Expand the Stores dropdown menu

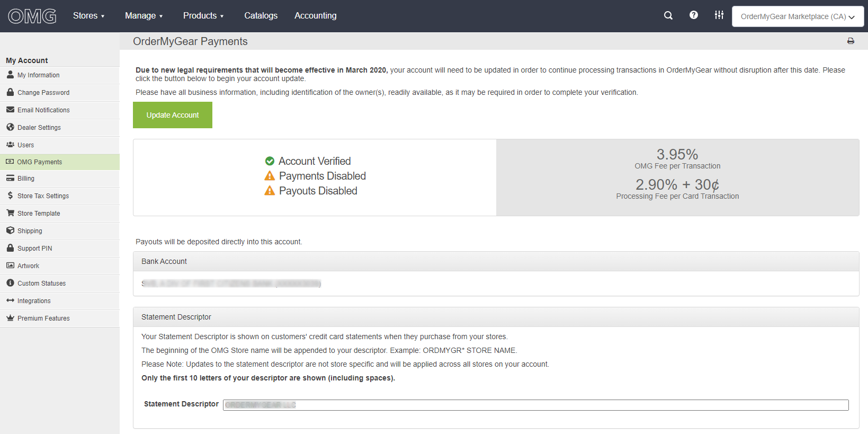coord(88,16)
